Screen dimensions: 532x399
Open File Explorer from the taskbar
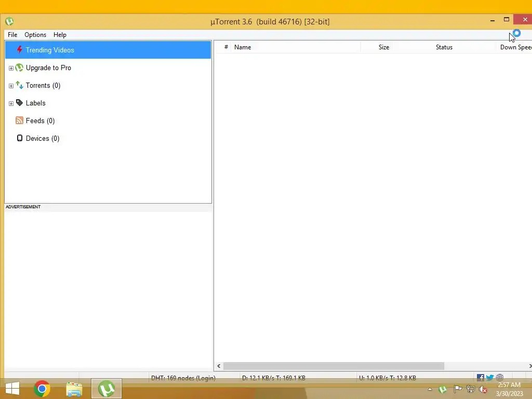coord(74,389)
